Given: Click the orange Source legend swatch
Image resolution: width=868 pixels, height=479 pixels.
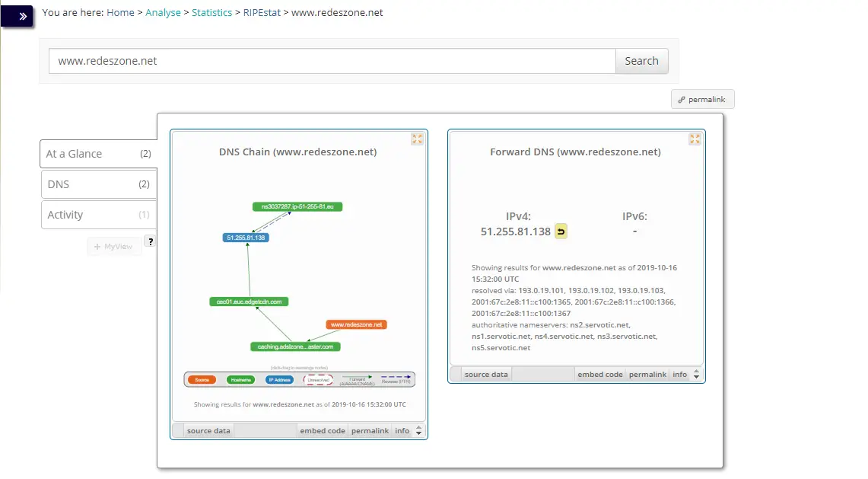Looking at the screenshot, I should click(202, 380).
